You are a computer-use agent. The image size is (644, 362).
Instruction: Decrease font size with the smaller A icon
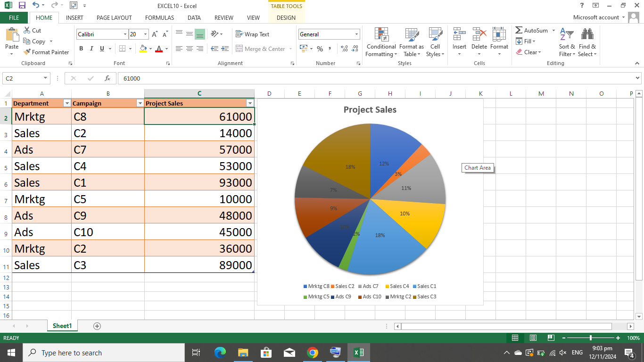coord(165,34)
